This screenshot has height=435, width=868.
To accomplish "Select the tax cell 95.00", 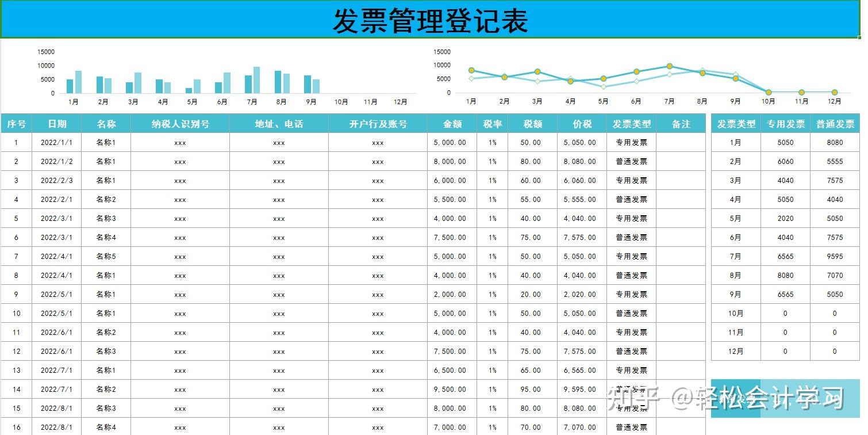I will (x=532, y=390).
